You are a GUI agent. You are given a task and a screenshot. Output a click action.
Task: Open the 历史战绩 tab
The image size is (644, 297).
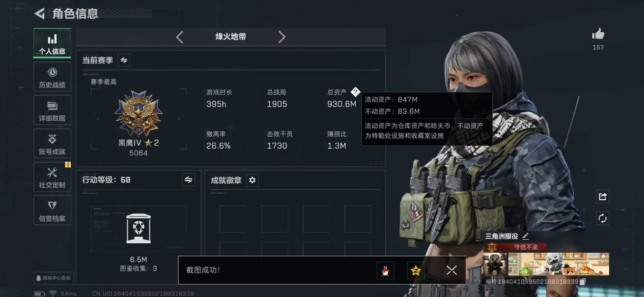coord(52,77)
